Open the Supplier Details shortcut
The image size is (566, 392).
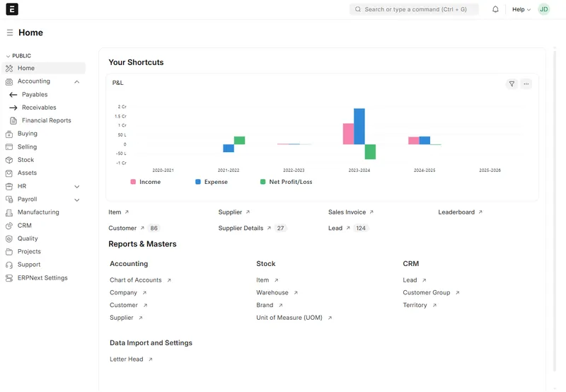click(252, 228)
